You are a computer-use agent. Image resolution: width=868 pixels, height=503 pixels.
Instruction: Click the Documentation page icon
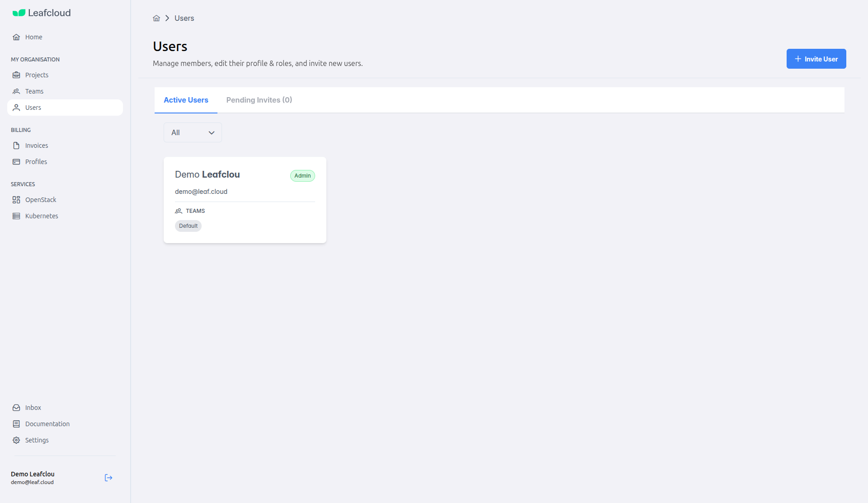coord(16,424)
